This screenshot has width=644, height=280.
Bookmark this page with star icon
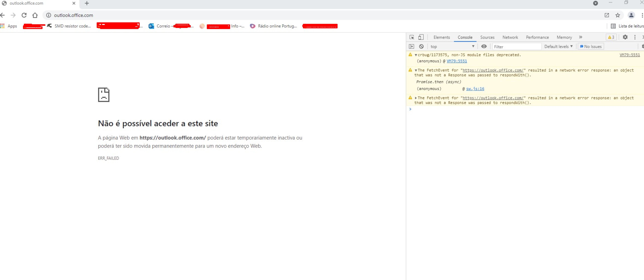click(x=618, y=15)
